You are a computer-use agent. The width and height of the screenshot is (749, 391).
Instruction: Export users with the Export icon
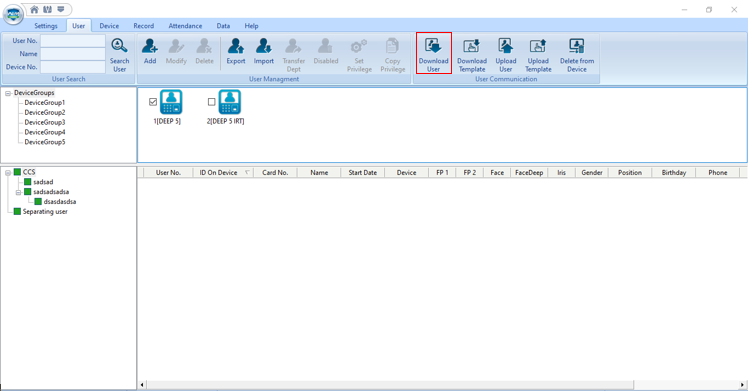(x=235, y=46)
